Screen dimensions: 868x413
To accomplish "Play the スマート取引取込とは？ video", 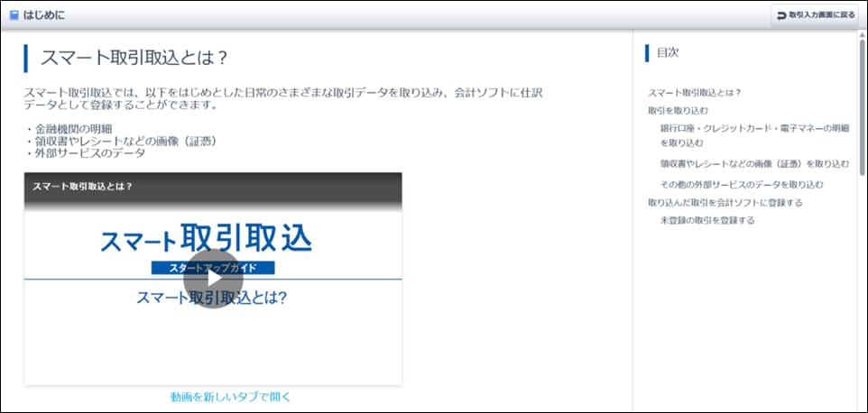I will (x=213, y=279).
